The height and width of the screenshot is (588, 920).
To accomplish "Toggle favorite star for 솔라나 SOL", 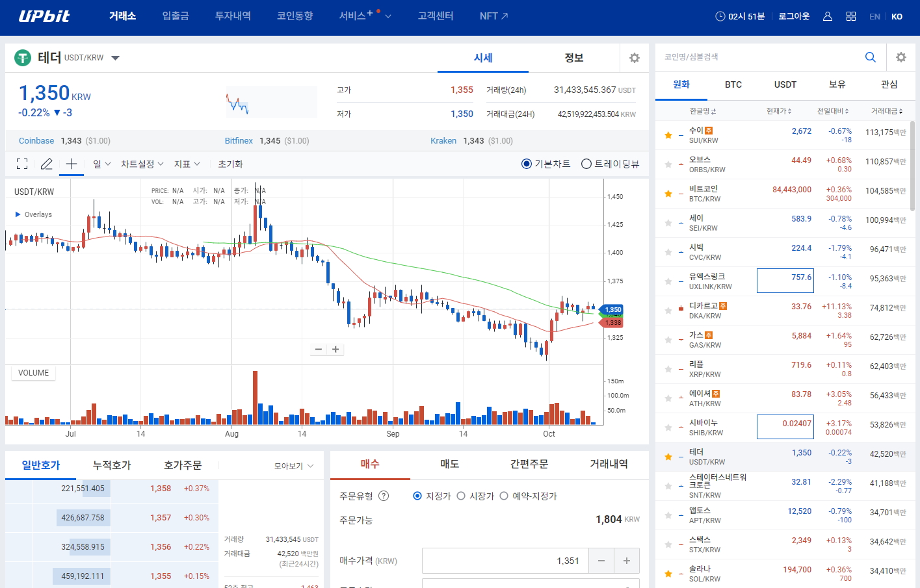I will pyautogui.click(x=668, y=574).
